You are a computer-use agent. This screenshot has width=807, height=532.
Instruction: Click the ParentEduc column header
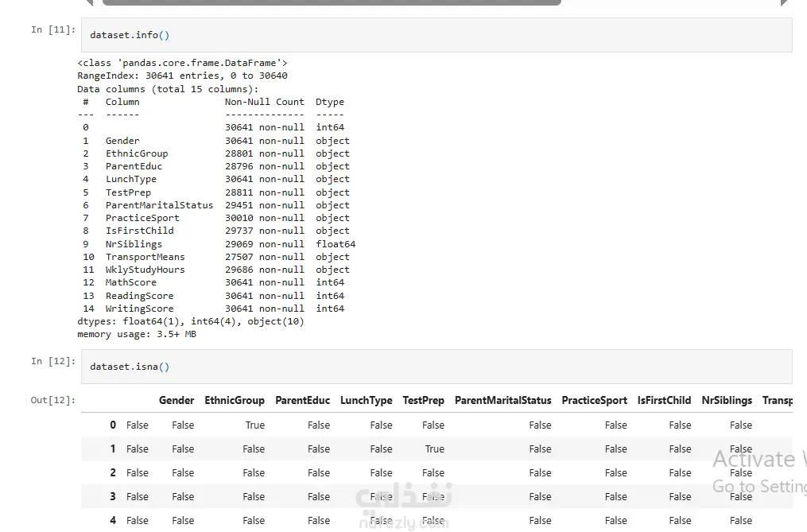(302, 401)
